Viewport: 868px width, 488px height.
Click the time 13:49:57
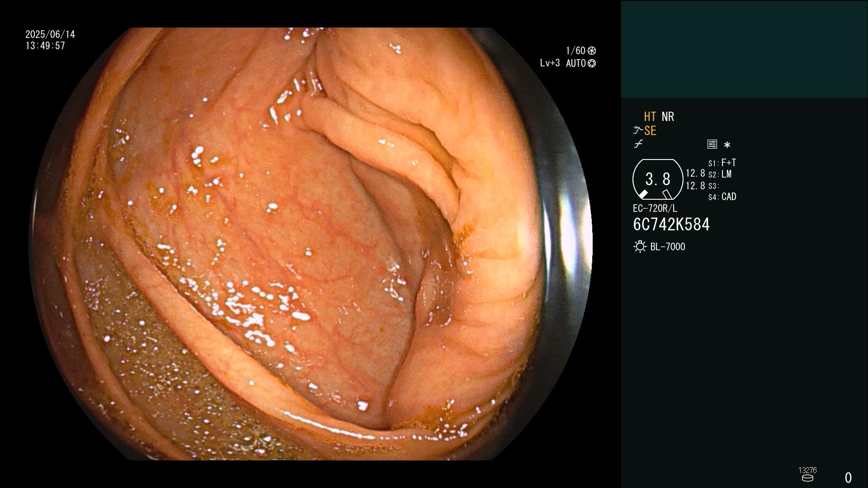tap(45, 46)
